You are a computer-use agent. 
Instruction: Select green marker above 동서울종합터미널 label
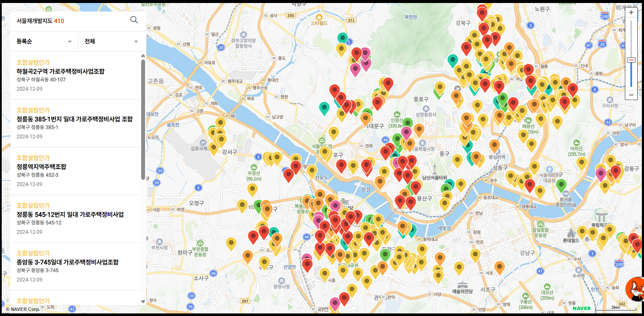[561, 186]
